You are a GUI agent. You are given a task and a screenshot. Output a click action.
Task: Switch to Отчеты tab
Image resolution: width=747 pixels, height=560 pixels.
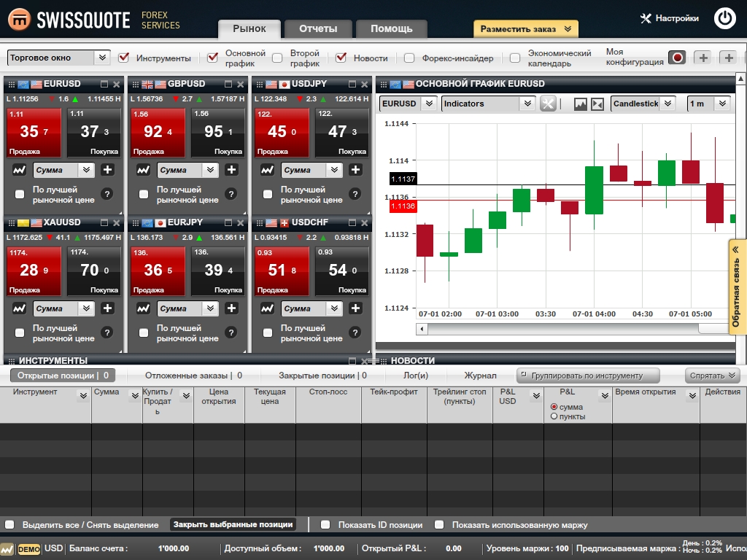(318, 29)
